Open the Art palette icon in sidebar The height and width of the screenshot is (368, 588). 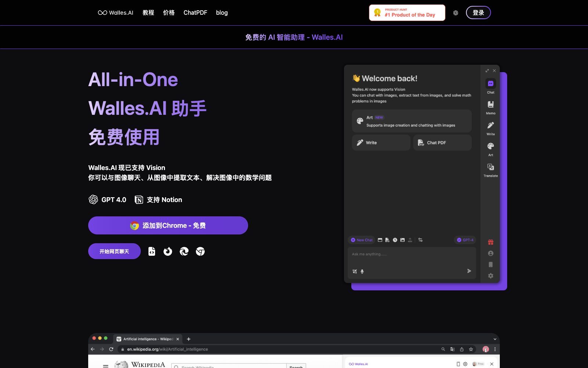click(491, 146)
